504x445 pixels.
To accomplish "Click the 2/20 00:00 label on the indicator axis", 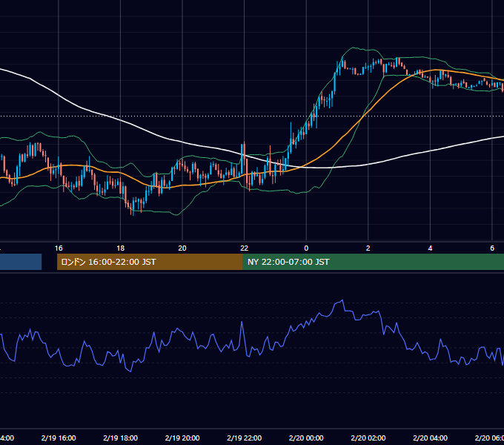I will 306,438.
